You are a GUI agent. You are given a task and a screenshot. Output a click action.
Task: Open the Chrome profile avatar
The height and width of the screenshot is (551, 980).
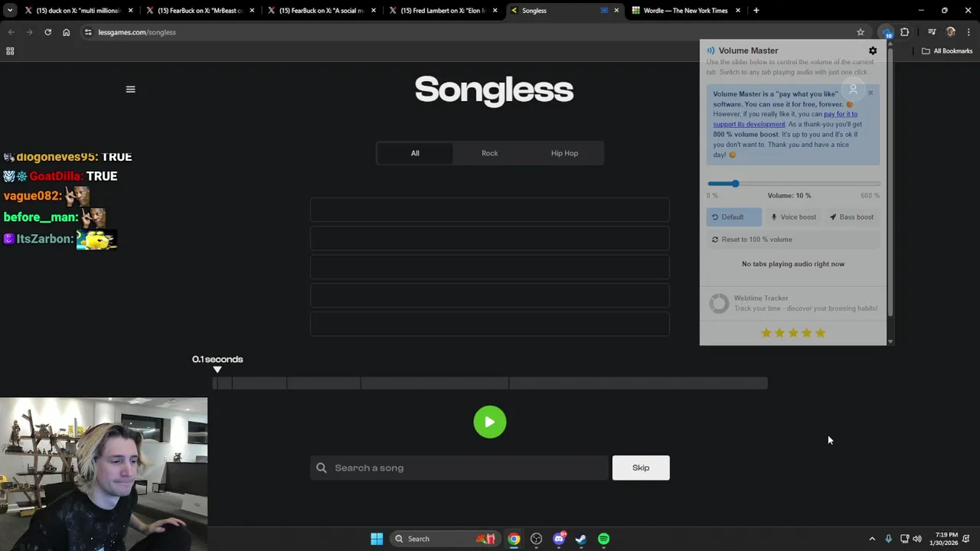pos(951,32)
